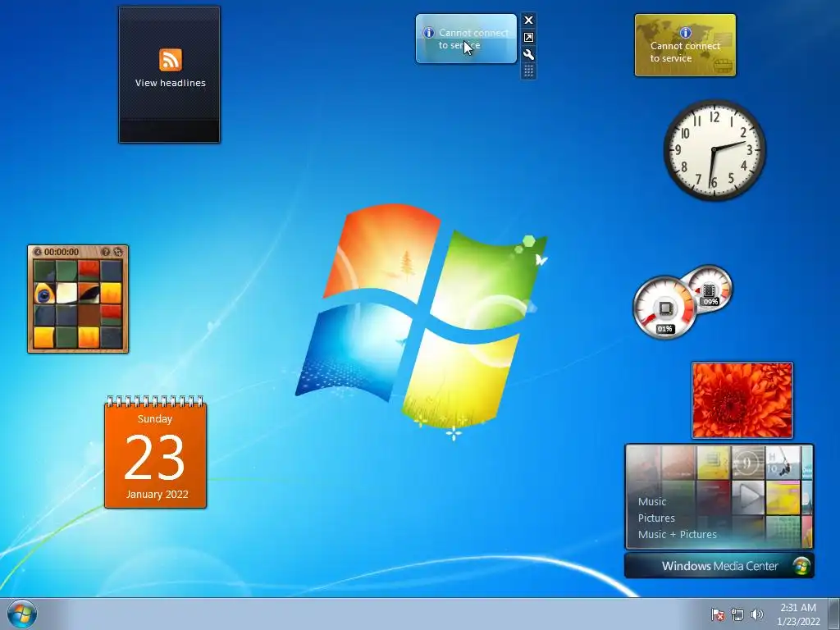
Task: Click the puzzle timer 00:00:00
Action: tap(62, 252)
